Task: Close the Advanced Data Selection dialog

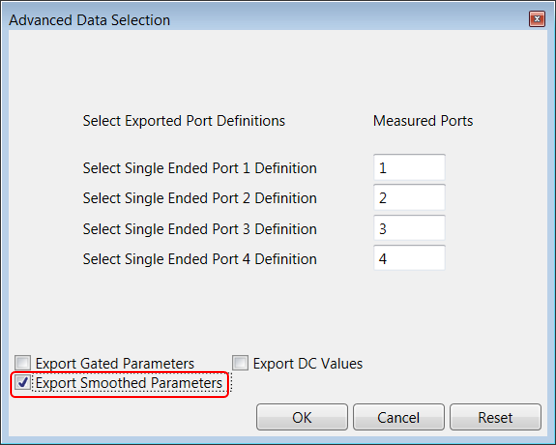Action: (537, 19)
